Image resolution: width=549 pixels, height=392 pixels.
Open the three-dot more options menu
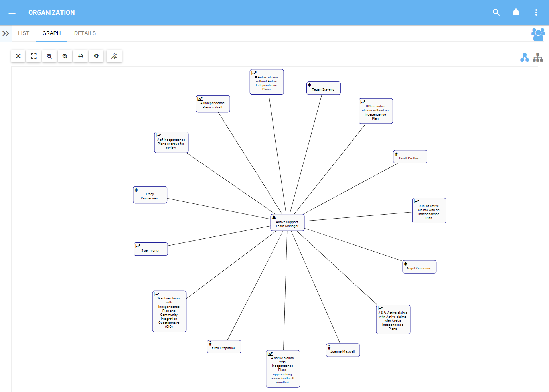point(536,12)
